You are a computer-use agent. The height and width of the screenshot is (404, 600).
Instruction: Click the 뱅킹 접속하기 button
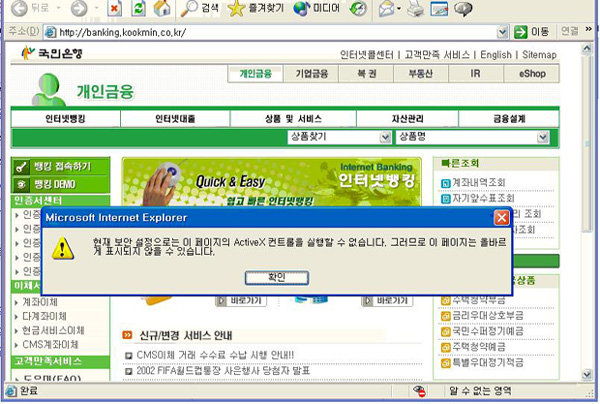pos(60,166)
